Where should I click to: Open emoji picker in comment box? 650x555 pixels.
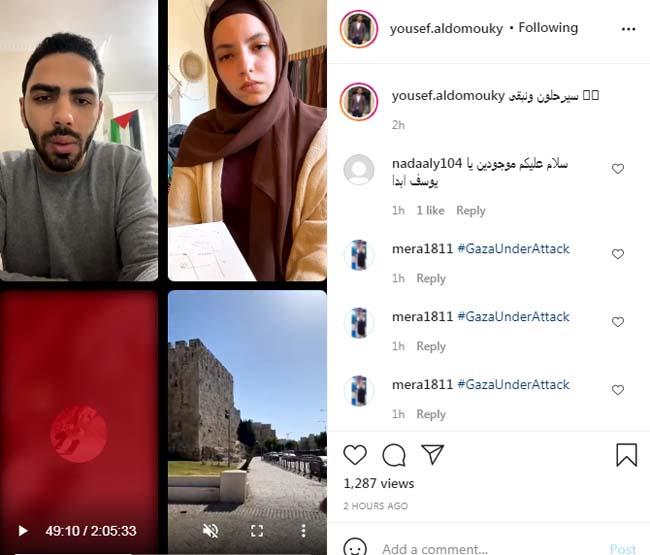pyautogui.click(x=355, y=548)
